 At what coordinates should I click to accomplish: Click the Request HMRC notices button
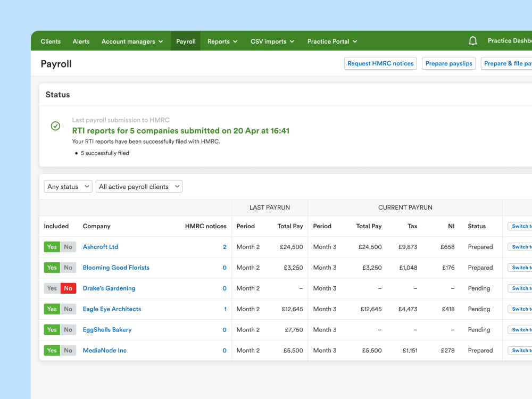point(380,63)
